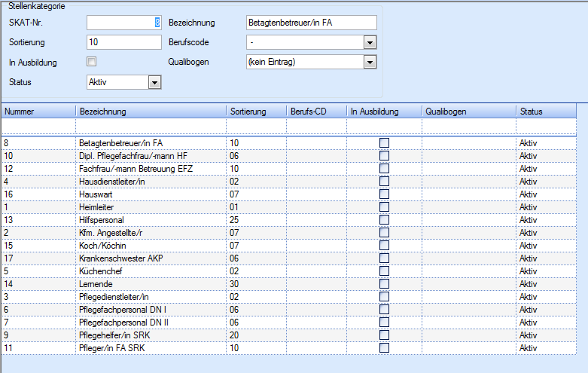This screenshot has height=373, width=588.
Task: Select row Lernende
Action: click(x=289, y=283)
